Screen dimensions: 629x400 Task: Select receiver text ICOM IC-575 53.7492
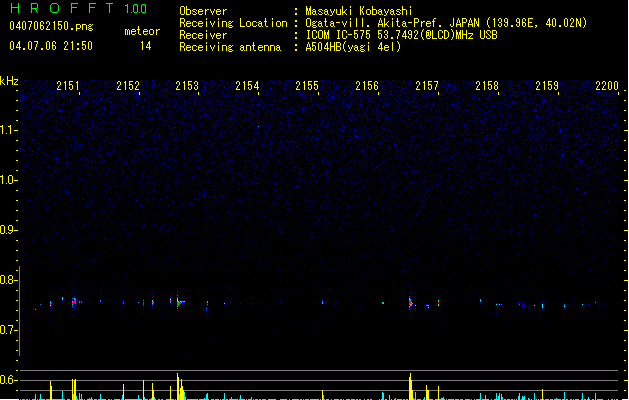[358, 35]
